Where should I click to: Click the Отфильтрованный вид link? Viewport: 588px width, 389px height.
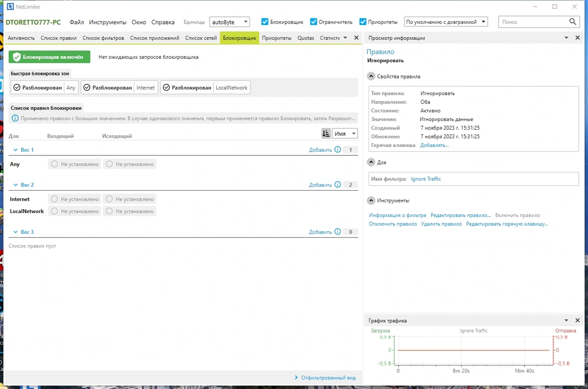[328, 378]
